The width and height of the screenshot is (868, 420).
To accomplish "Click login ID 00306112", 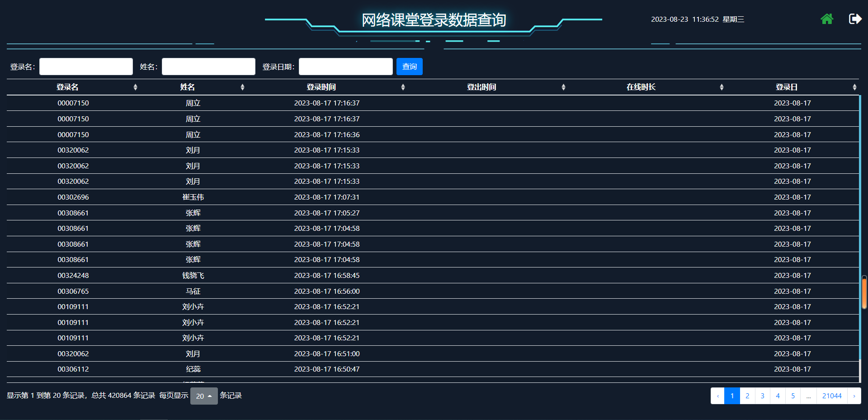I will (73, 369).
